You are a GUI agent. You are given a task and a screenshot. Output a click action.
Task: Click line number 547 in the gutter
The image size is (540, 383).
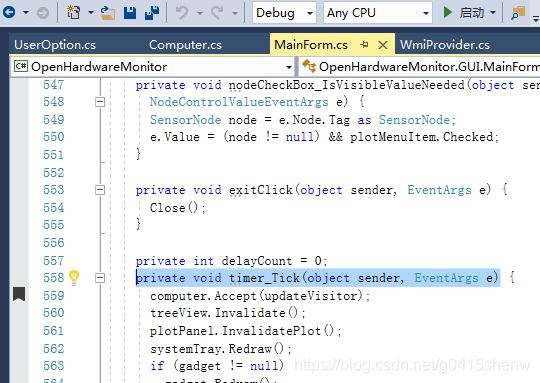pos(54,85)
